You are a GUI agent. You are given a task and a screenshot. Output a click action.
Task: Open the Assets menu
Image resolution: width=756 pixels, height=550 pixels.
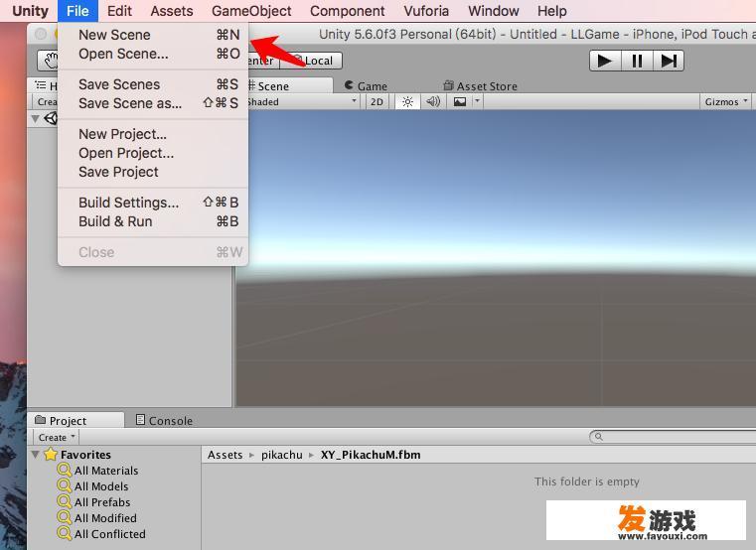click(172, 11)
